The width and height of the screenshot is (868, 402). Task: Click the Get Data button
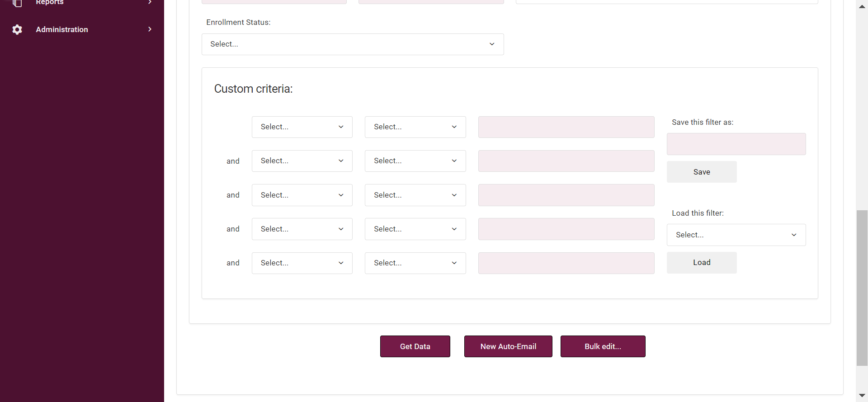pos(415,346)
